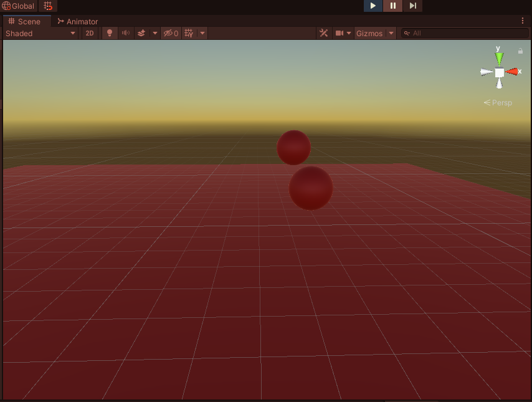Select the Scene tab
This screenshot has width=532, height=402.
[26, 21]
